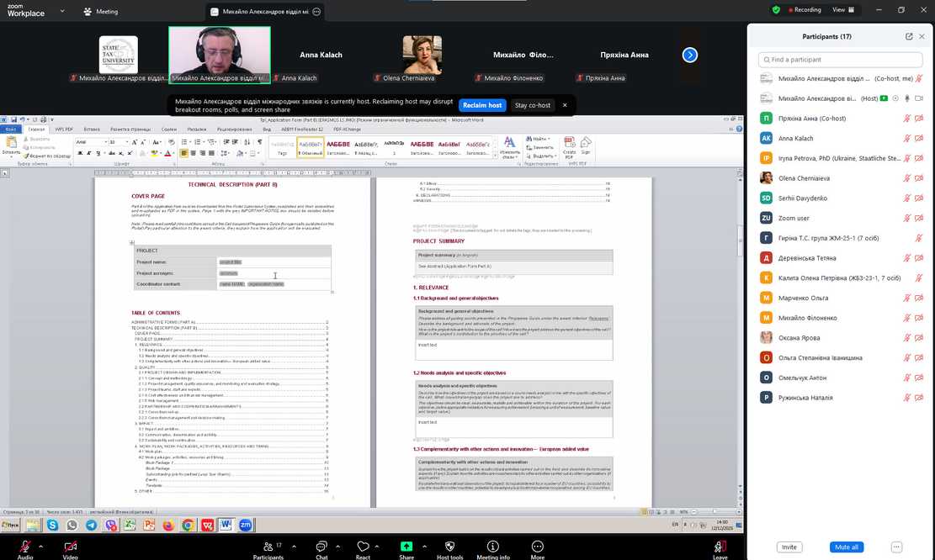Open the Meeting info icon
The image size is (935, 560).
pos(493,547)
